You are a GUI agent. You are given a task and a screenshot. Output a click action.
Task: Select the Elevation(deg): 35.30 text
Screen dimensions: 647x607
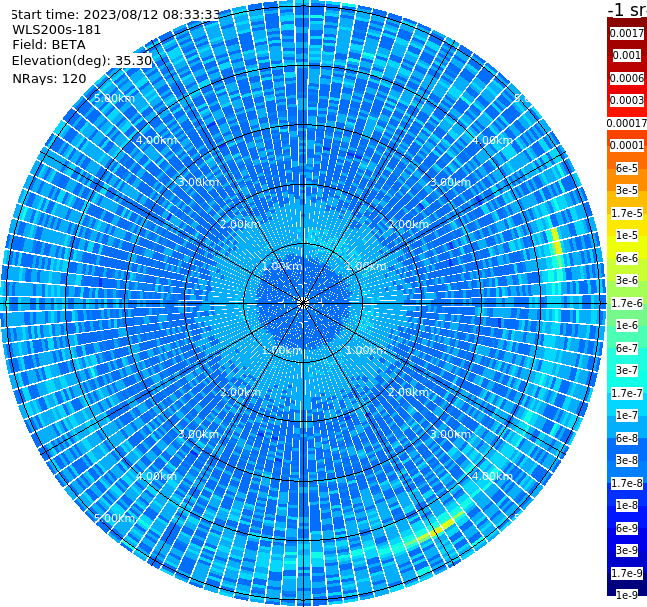point(82,61)
